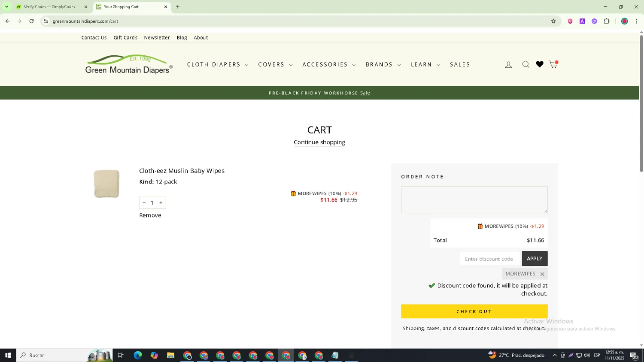The width and height of the screenshot is (644, 362).
Task: Open File Explorer from taskbar
Action: [170, 355]
